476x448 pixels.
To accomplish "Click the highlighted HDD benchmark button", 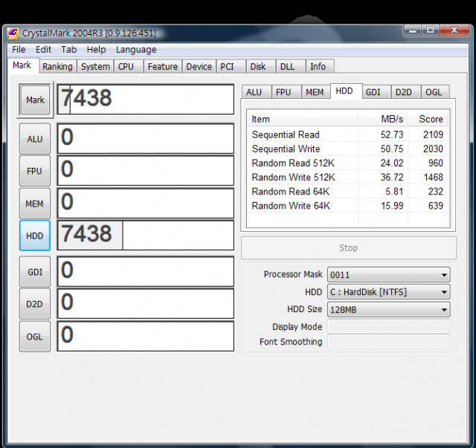I will click(35, 236).
